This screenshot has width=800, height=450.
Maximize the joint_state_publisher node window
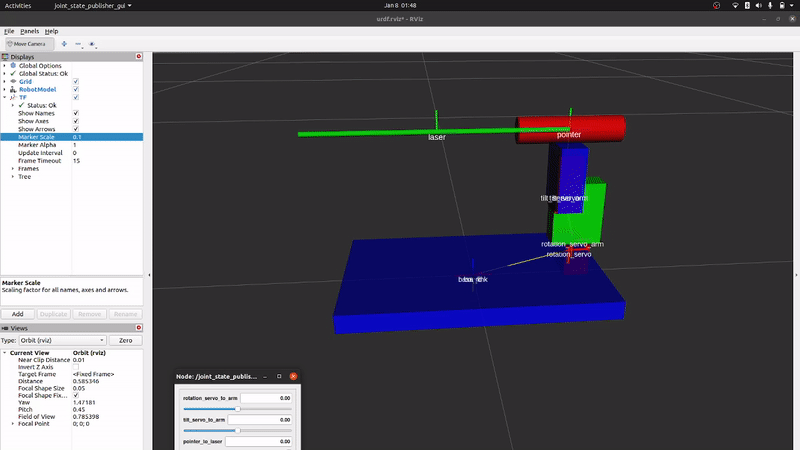pyautogui.click(x=279, y=377)
